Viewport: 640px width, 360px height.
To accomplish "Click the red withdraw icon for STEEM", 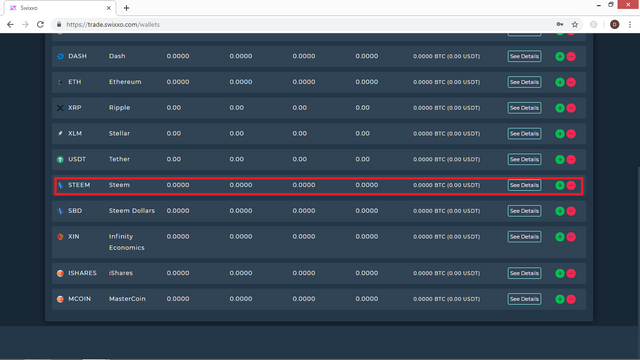I will pos(571,185).
